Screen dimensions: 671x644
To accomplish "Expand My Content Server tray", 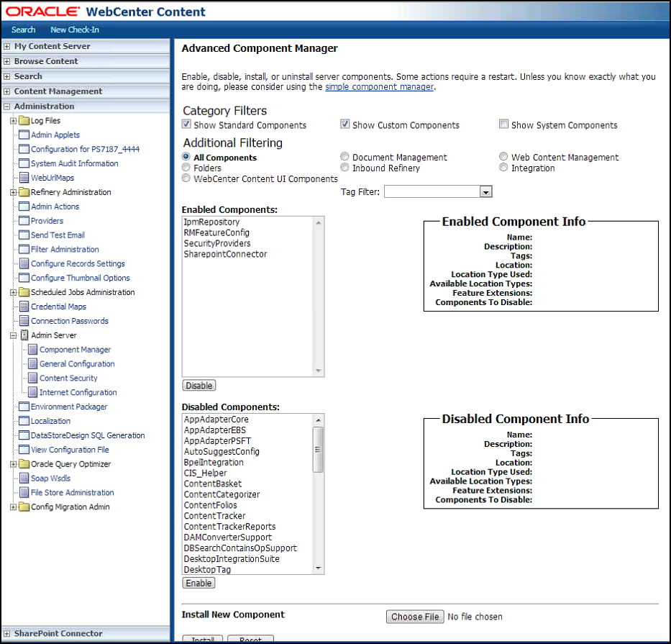I will click(7, 46).
